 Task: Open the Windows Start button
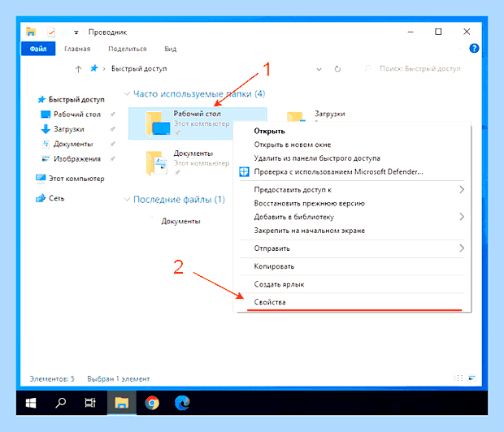31,403
